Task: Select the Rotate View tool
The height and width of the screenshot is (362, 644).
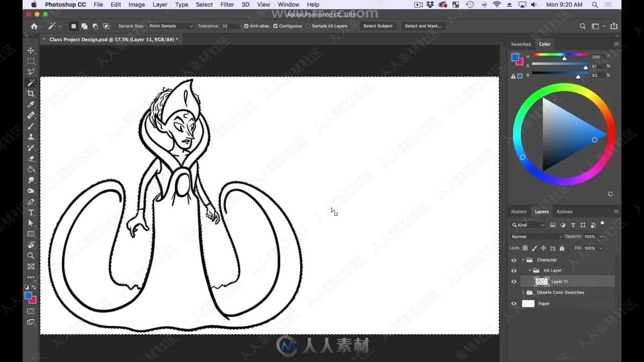Action: (31, 245)
